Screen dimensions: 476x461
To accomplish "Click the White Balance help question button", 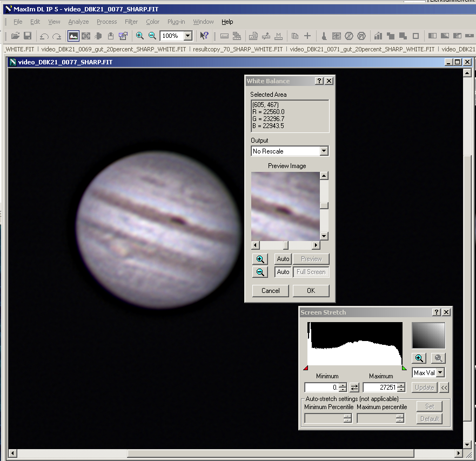I will (319, 81).
